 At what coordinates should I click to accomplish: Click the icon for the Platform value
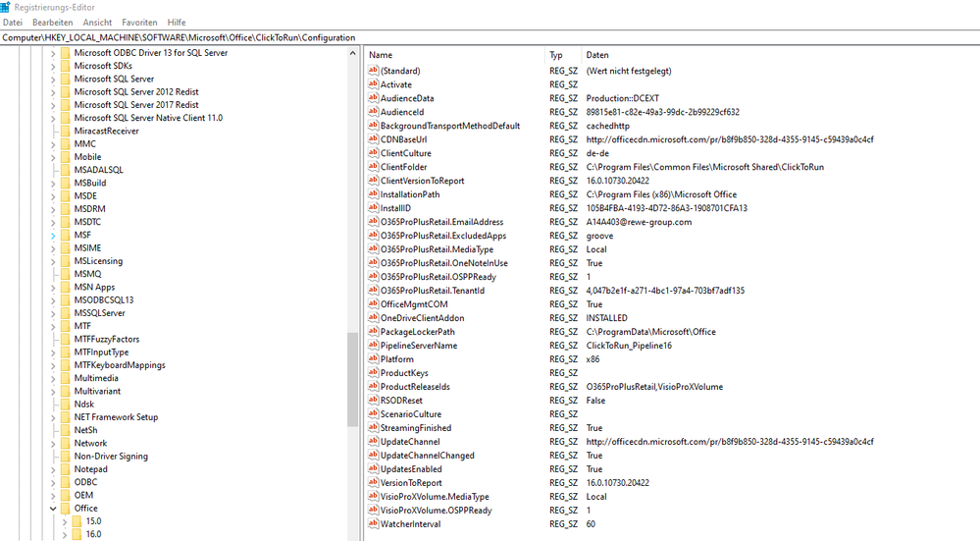pyautogui.click(x=373, y=359)
